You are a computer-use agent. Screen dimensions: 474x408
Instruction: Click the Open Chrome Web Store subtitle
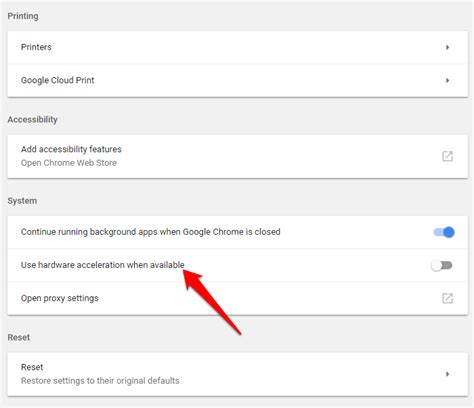(x=69, y=163)
